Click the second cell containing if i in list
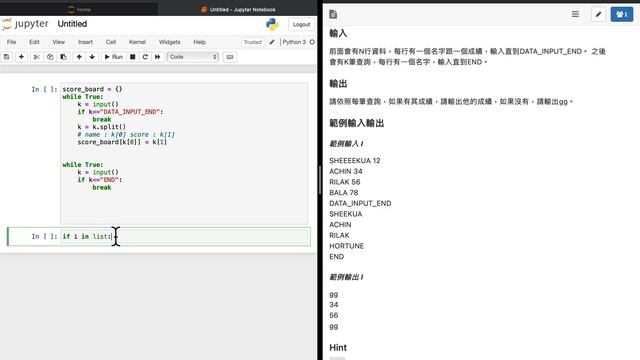 coord(184,236)
